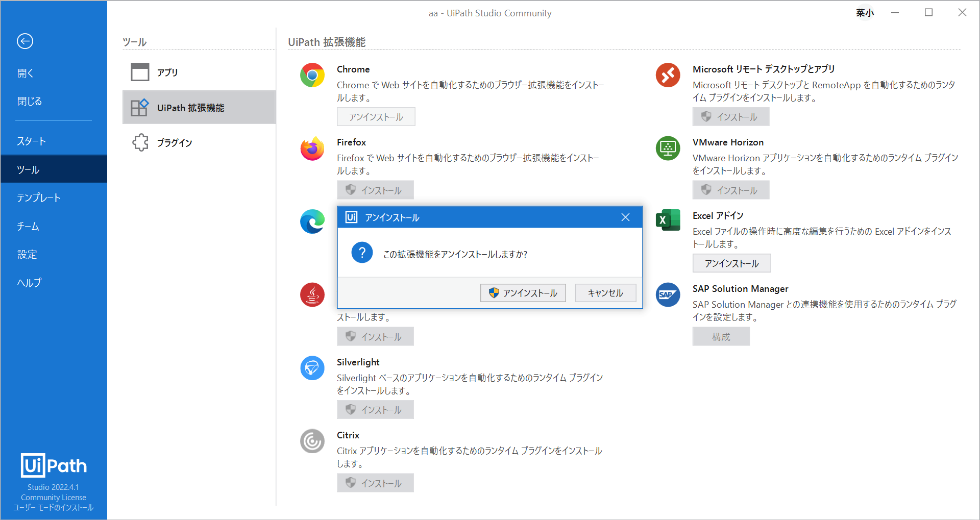The width and height of the screenshot is (980, 520).
Task: Confirm アンインストール in the dialog
Action: click(523, 293)
